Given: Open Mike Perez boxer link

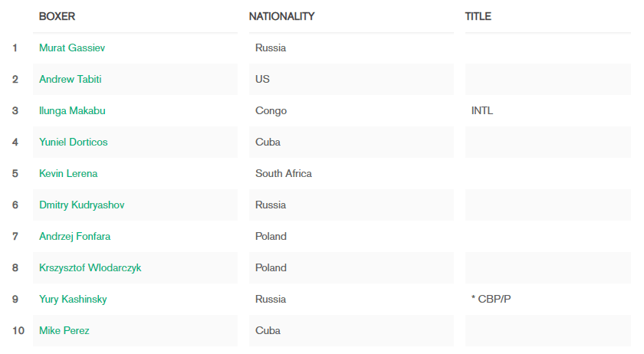Looking at the screenshot, I should (64, 330).
